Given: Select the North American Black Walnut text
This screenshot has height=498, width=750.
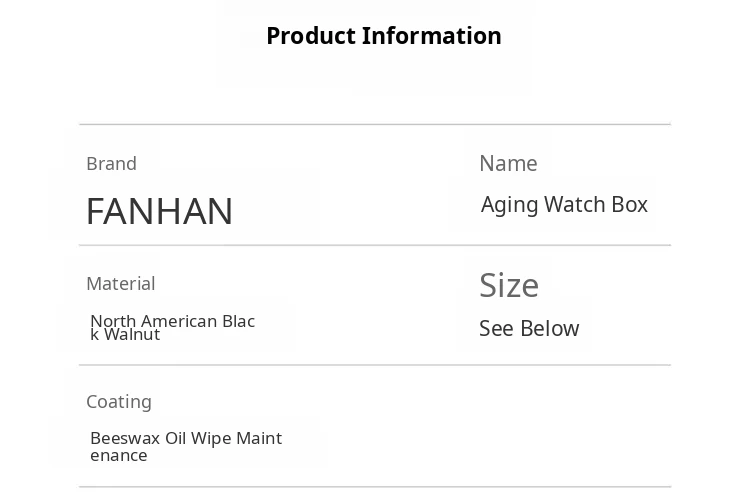Looking at the screenshot, I should coord(172,327).
